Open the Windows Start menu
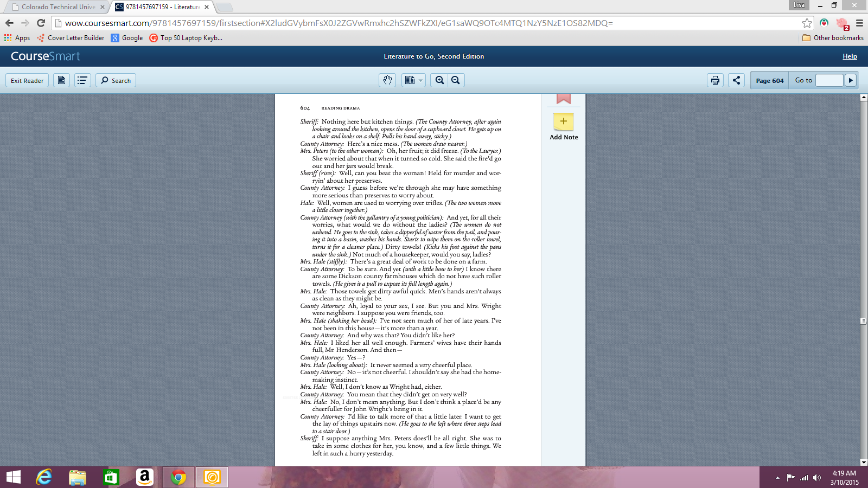Screen dimensions: 868x488 [x=13, y=477]
